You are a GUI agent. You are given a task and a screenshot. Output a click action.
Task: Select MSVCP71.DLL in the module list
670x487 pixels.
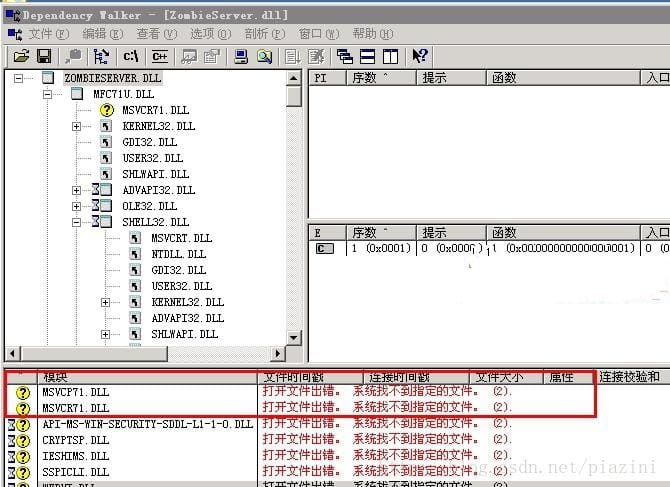(76, 392)
